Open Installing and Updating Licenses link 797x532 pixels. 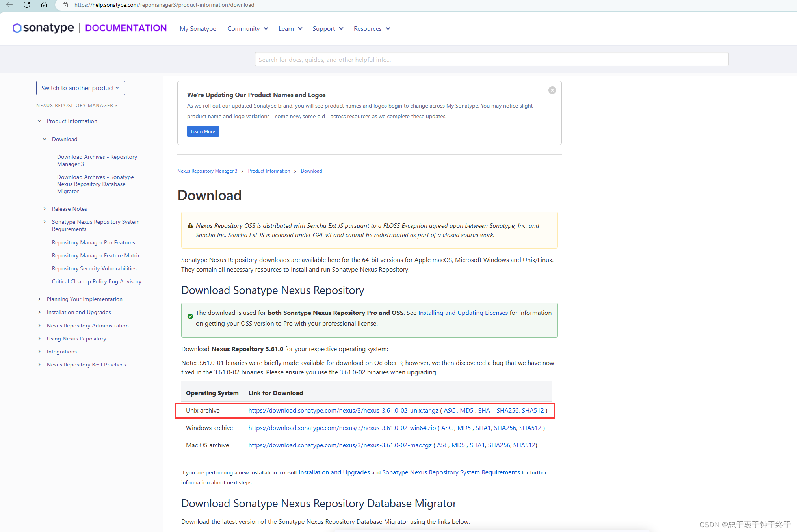pyautogui.click(x=463, y=313)
